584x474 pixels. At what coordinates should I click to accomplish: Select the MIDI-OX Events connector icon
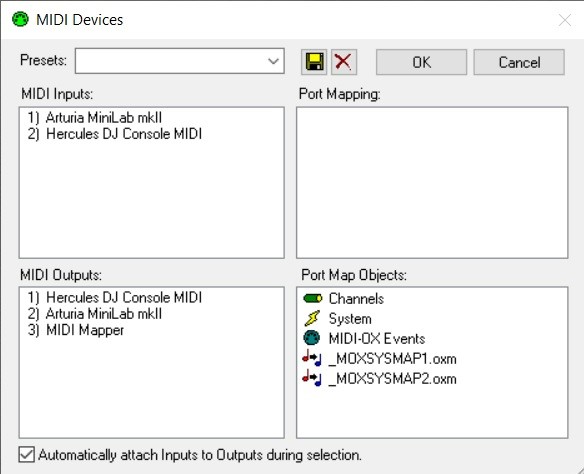click(x=312, y=338)
